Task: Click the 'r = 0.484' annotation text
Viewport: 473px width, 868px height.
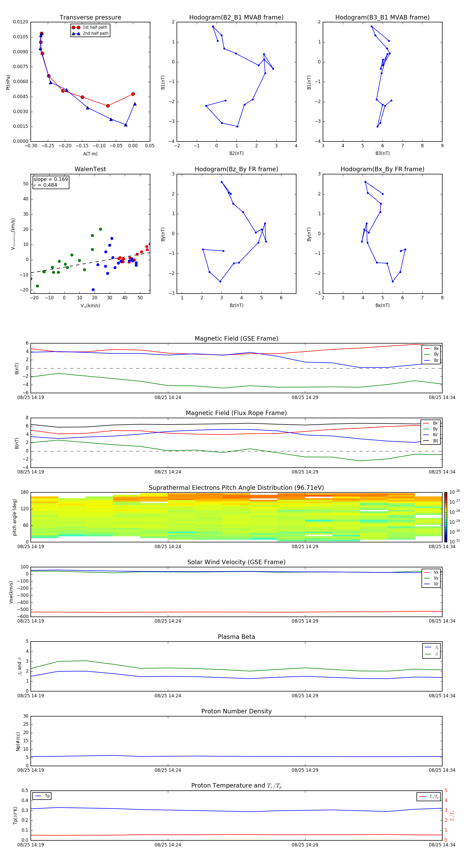Action: pyautogui.click(x=45, y=185)
